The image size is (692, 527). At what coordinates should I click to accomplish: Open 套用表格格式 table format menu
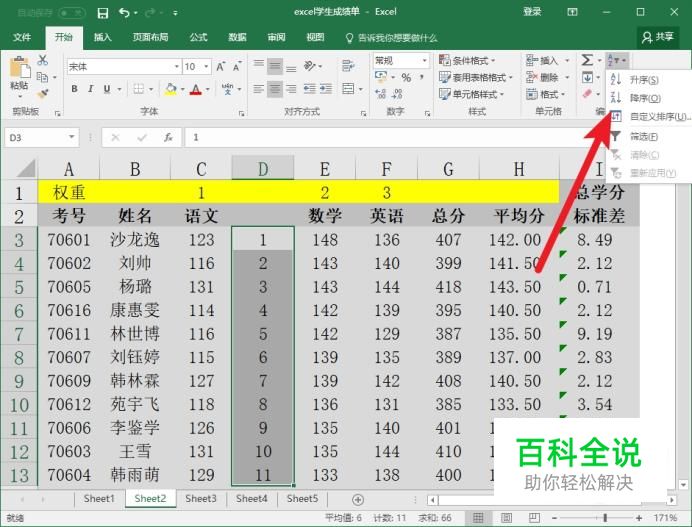click(x=476, y=78)
